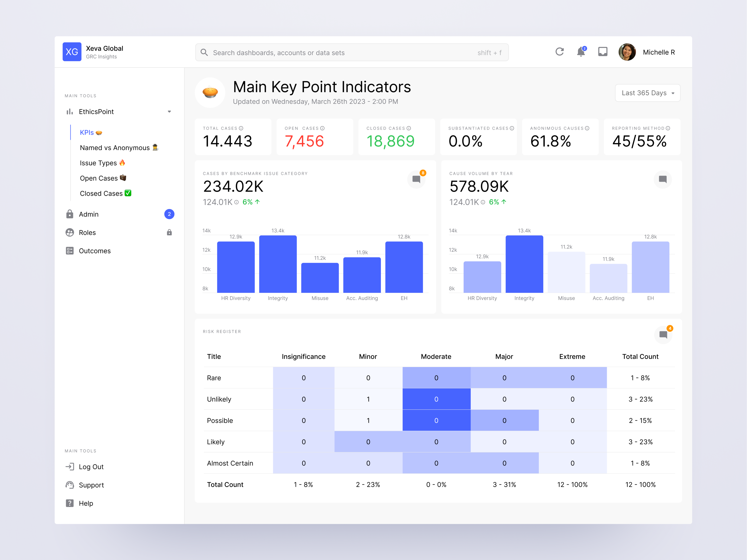This screenshot has width=747, height=560.
Task: Click the 61.8% anonymous causes value
Action: point(551,141)
